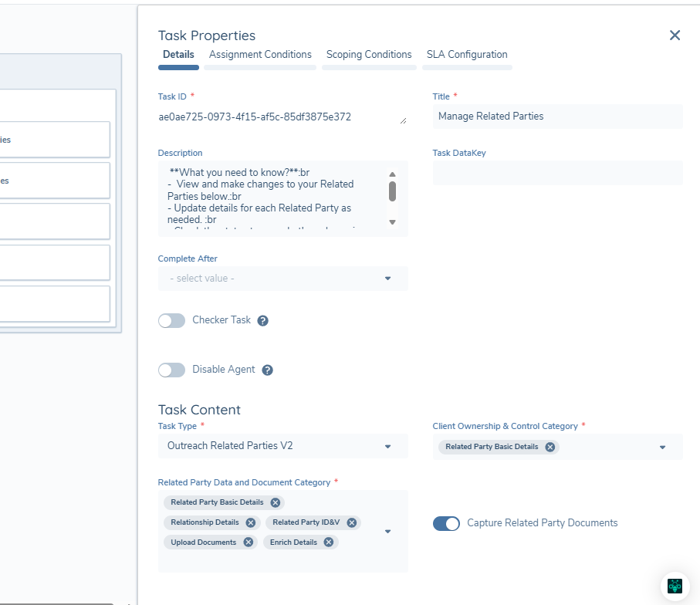This screenshot has width=700, height=605.
Task: Open help for Disable Agent
Action: 267,370
